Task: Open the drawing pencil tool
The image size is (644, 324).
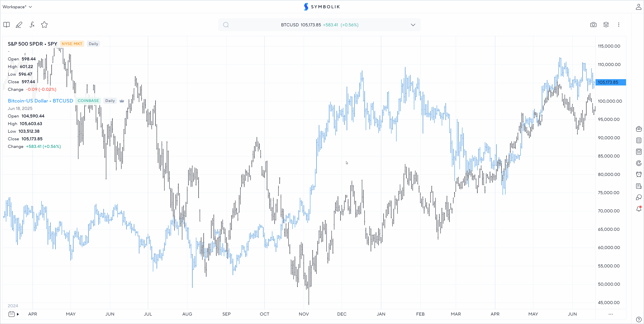Action: pos(19,25)
